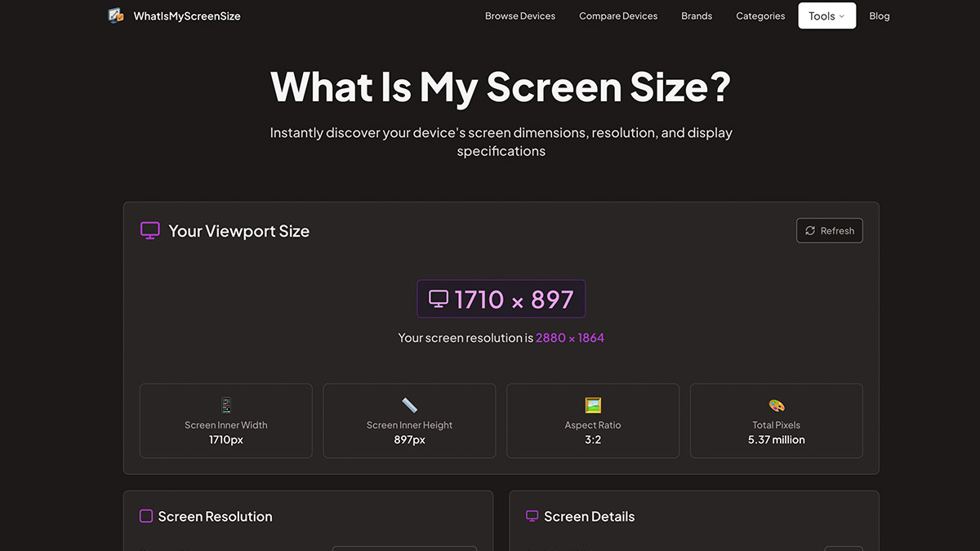
Task: Click the monitor icon beside Your Viewport Size
Action: (x=150, y=231)
